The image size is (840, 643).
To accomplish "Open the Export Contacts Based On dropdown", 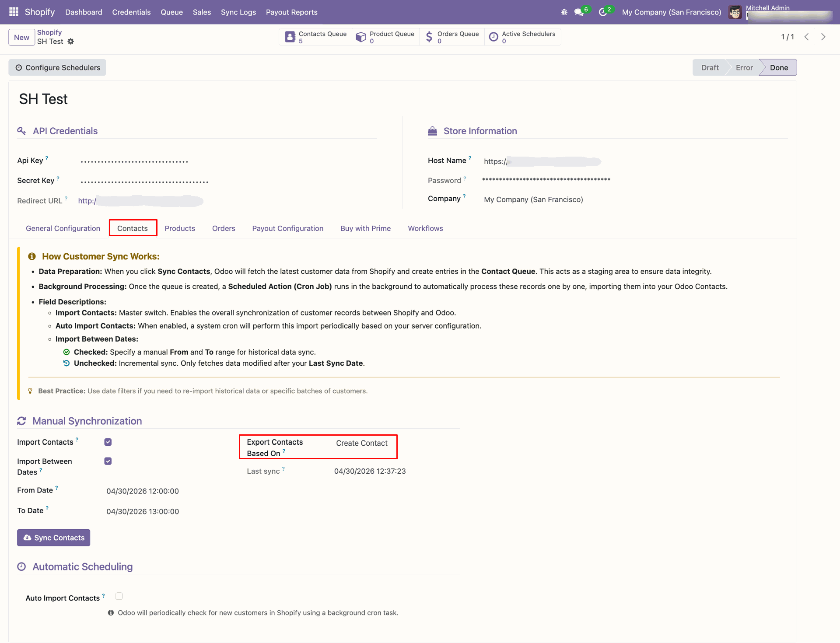I will pyautogui.click(x=362, y=444).
